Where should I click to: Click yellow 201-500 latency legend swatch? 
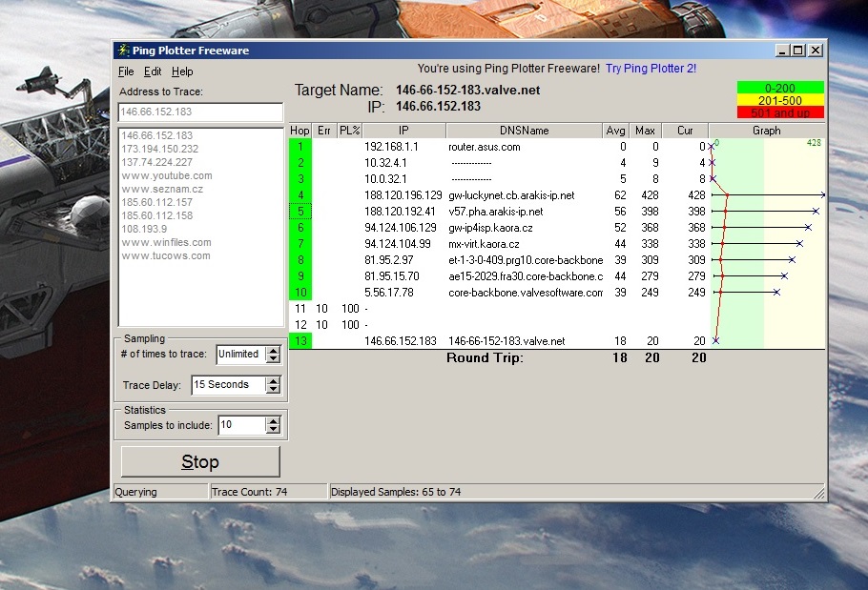pyautogui.click(x=779, y=100)
